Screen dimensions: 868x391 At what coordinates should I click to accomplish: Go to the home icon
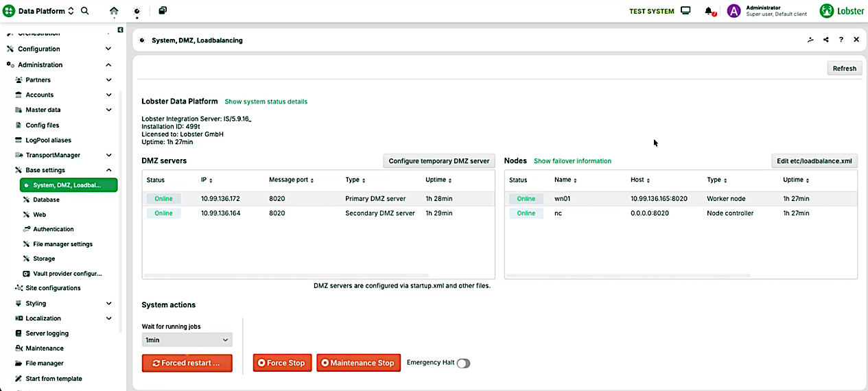114,11
